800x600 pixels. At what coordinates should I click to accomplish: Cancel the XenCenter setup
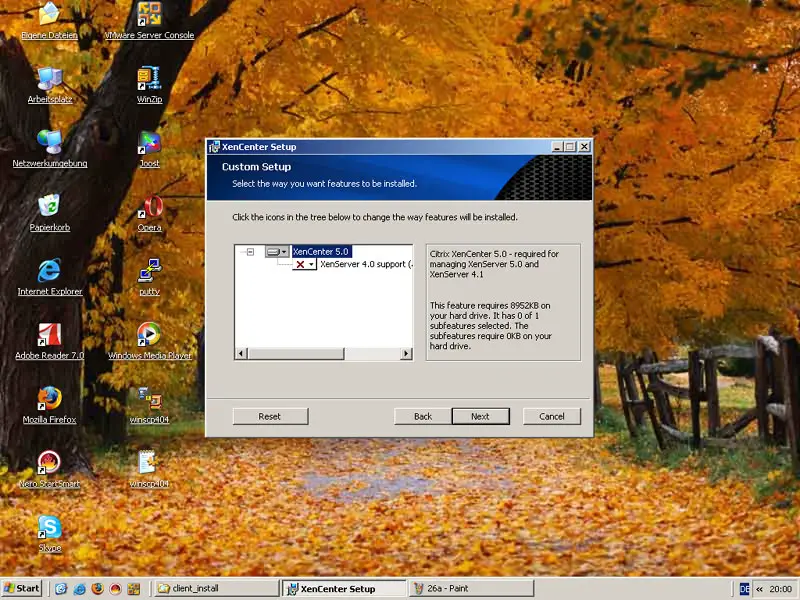coord(552,416)
